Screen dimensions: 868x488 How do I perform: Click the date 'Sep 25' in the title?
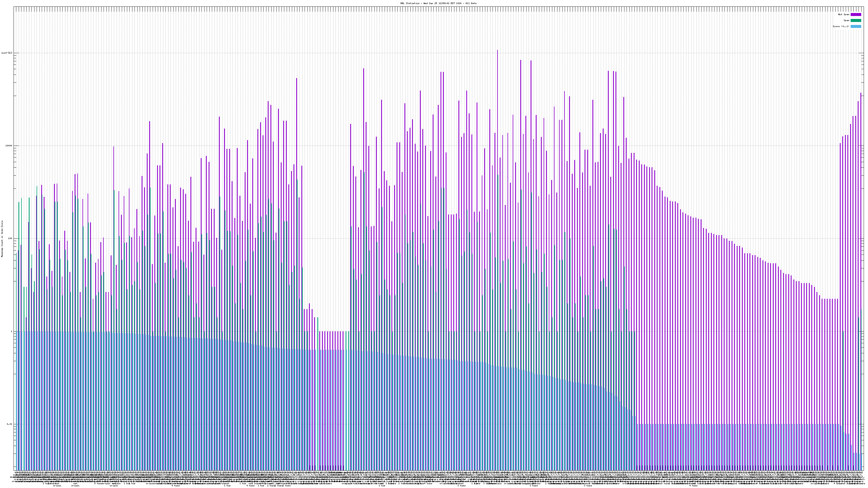[x=433, y=3]
